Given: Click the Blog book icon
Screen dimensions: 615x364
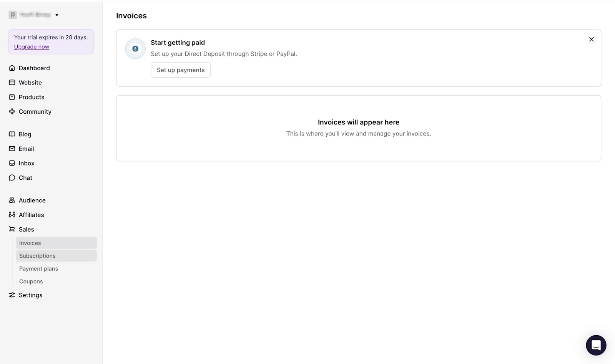Looking at the screenshot, I should point(12,134).
